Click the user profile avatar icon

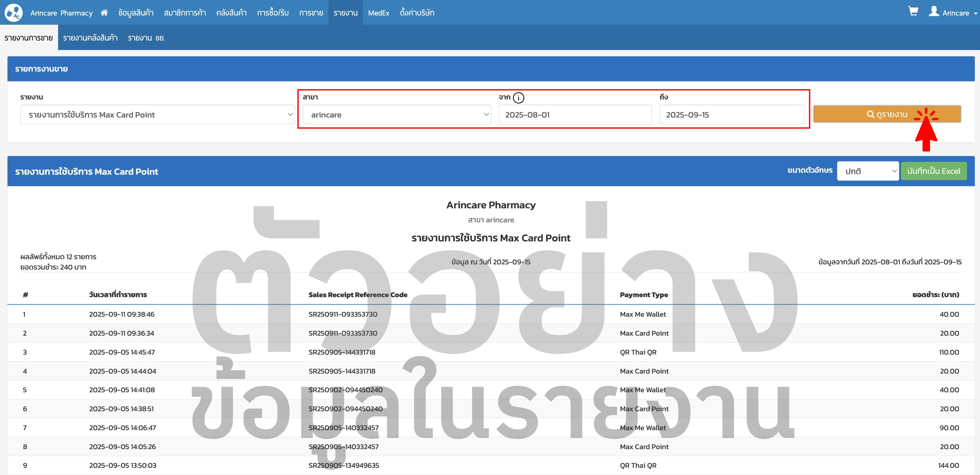(x=934, y=11)
